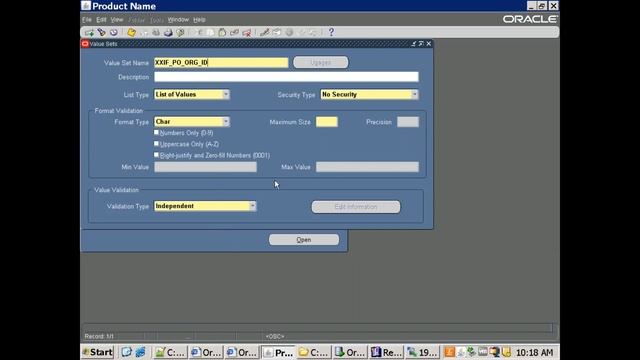Click the orange system tray icon
Screen dimensions: 640x360
449,352
